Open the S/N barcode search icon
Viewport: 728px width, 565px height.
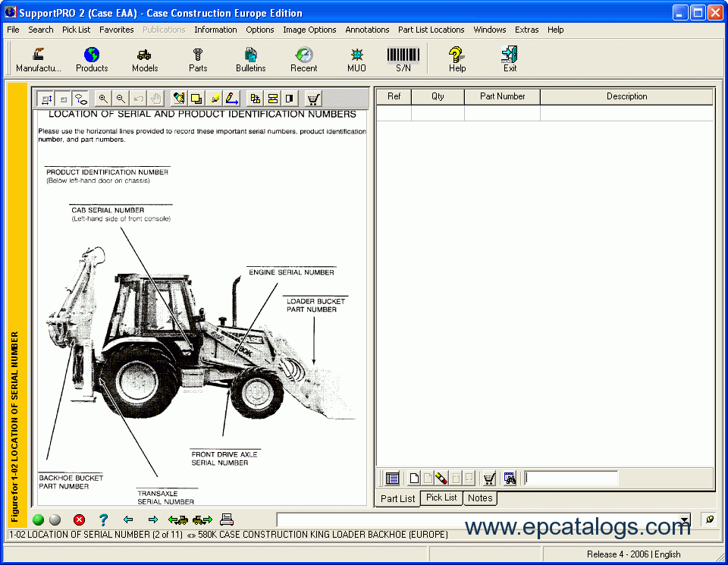[403, 59]
